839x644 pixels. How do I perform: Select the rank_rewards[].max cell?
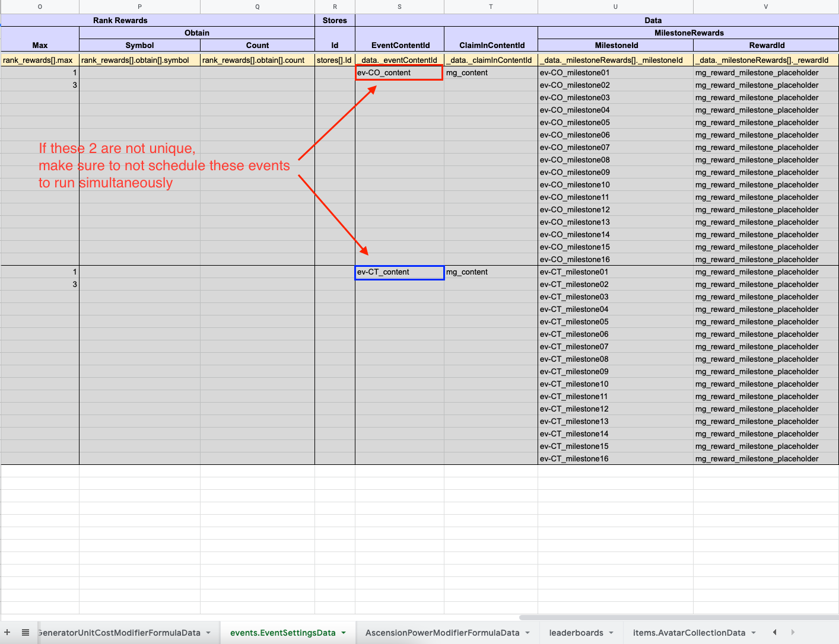(40, 60)
